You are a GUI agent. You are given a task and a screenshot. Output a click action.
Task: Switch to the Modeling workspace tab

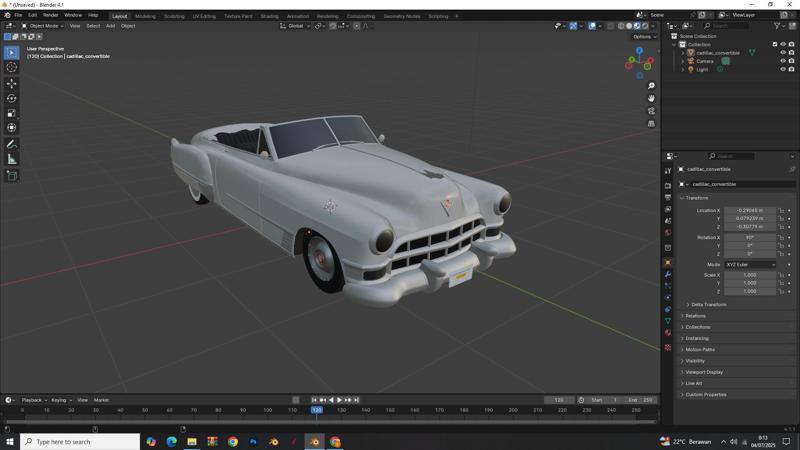pos(145,16)
